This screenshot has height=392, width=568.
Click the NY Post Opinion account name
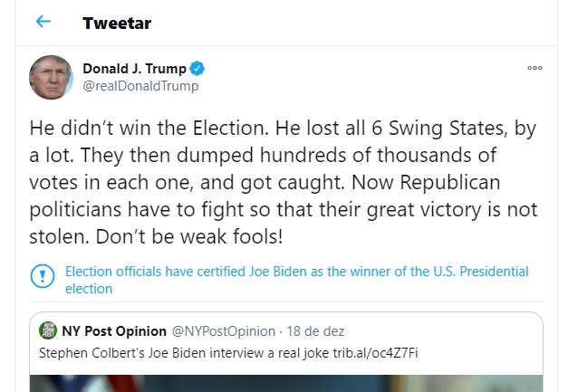(x=114, y=330)
